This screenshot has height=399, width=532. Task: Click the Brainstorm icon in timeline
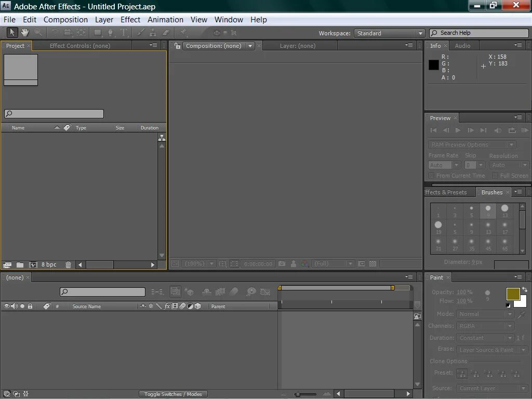[x=251, y=291]
